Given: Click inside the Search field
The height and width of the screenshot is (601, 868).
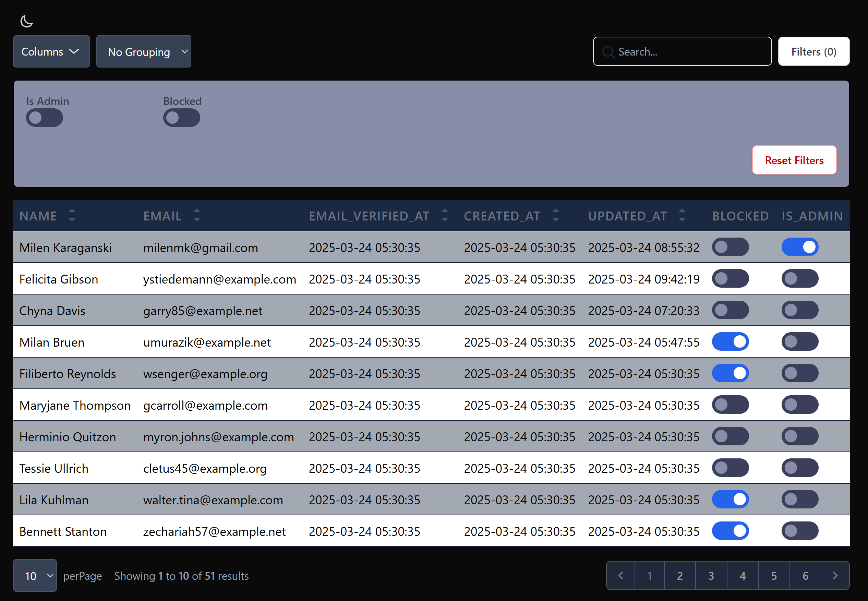Looking at the screenshot, I should [x=682, y=51].
